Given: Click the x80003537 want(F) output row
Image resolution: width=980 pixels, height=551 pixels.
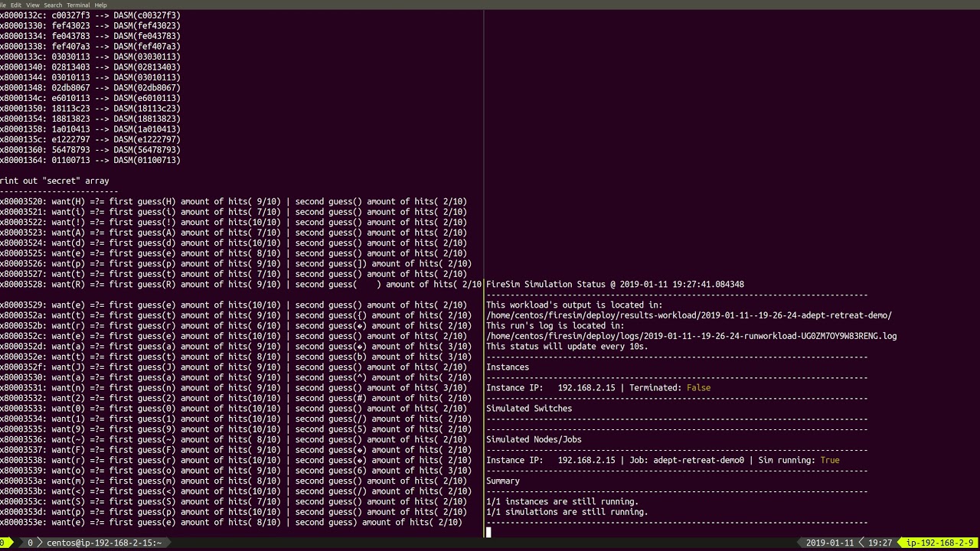Looking at the screenshot, I should [x=236, y=449].
